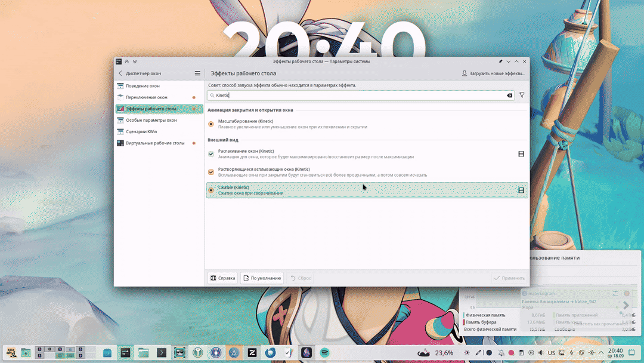Select Сжатие (Kinetic) radio button

tap(211, 190)
